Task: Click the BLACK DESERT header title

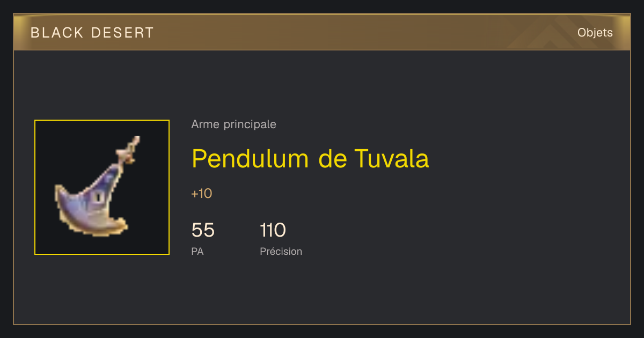Action: click(x=92, y=33)
